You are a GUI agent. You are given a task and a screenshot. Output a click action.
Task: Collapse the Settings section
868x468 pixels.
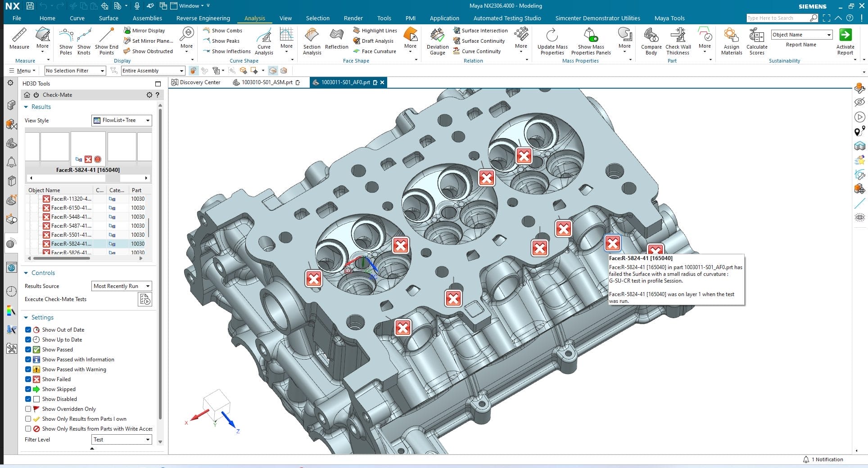pos(27,317)
